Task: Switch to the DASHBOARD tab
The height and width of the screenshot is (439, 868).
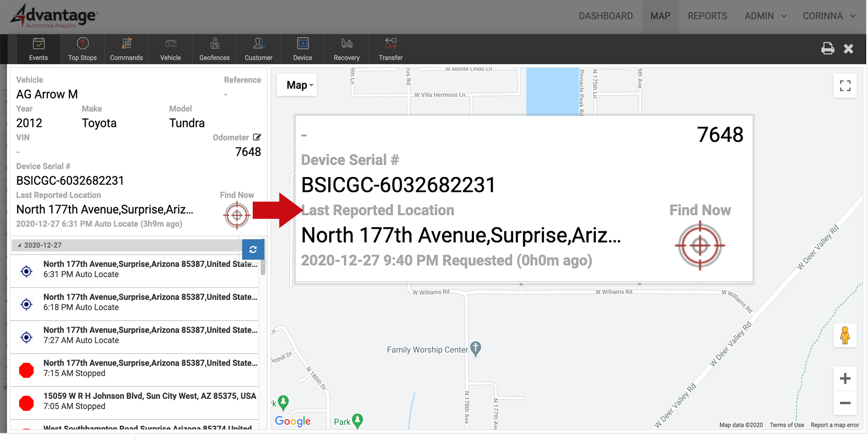Action: [606, 16]
